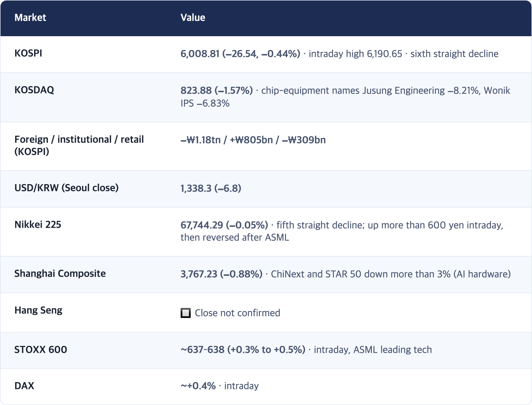Viewport: 532px width, 405px height.
Task: Select the Nikkei 225 row label
Action: pos(38,225)
